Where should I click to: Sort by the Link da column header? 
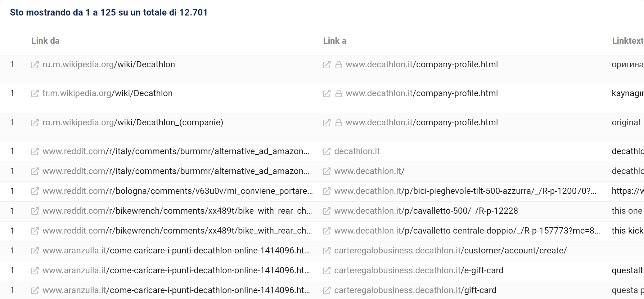click(x=45, y=41)
